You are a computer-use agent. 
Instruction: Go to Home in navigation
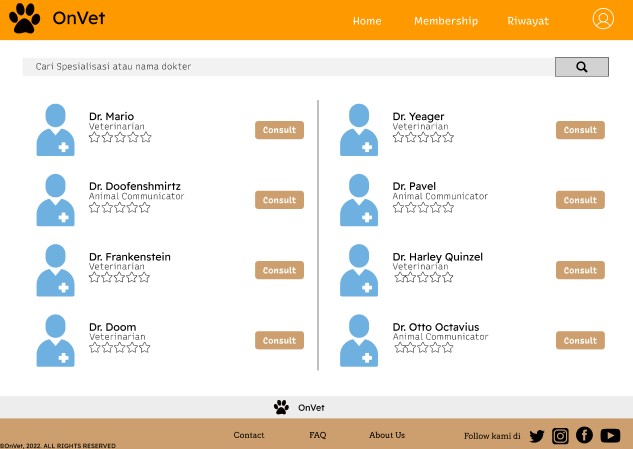[367, 21]
